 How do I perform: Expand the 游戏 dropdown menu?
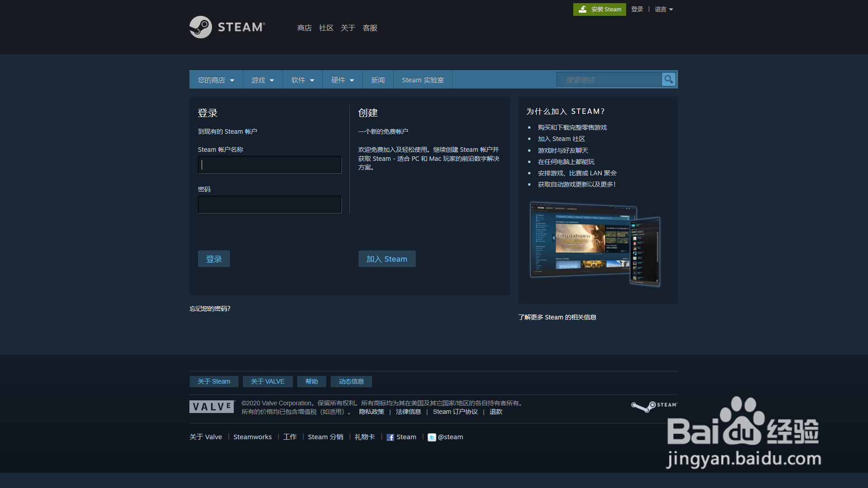263,80
